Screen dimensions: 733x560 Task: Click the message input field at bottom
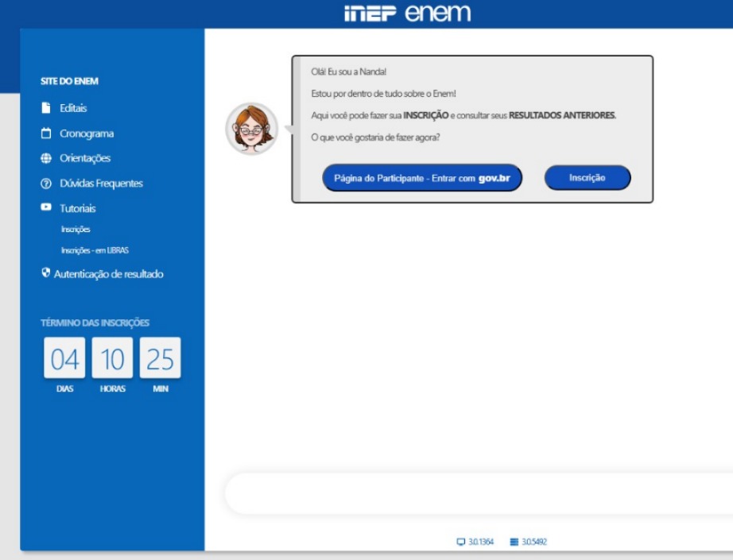point(477,494)
